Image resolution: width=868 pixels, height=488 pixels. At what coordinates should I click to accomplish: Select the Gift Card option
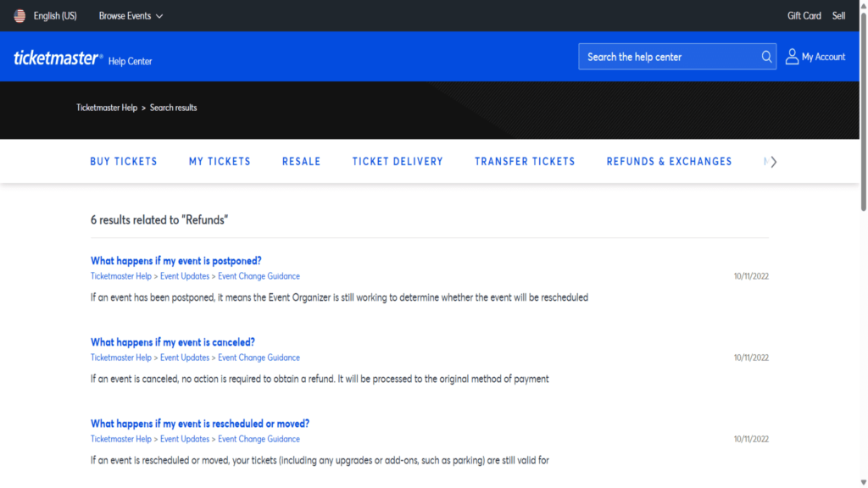pos(803,14)
